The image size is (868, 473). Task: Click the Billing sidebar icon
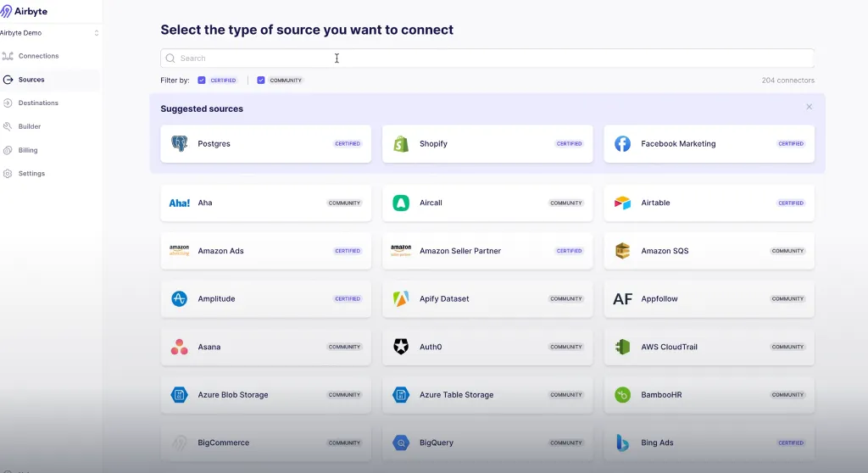tap(8, 150)
